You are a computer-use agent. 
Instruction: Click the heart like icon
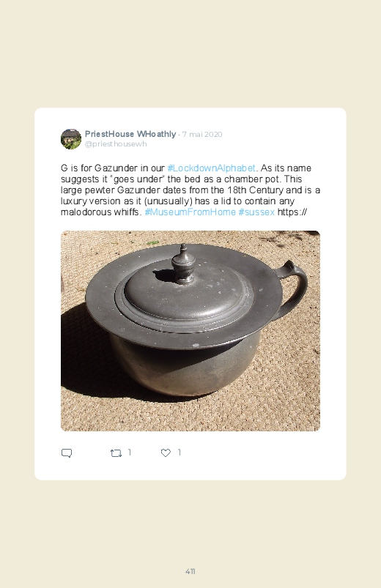point(166,453)
